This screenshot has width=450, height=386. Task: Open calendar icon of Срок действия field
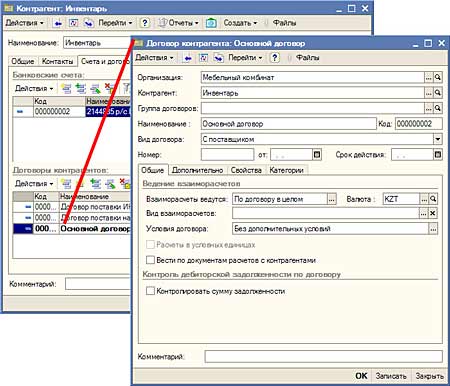pyautogui.click(x=438, y=155)
